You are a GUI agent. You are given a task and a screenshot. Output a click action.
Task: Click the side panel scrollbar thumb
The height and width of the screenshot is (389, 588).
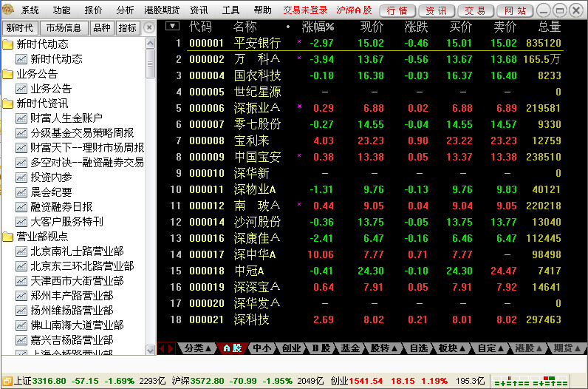(151, 64)
